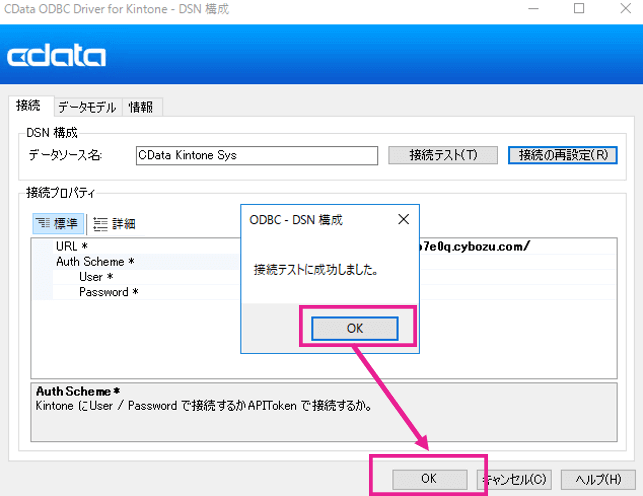Close the ODBC - DSN 構成 popup

tap(404, 219)
